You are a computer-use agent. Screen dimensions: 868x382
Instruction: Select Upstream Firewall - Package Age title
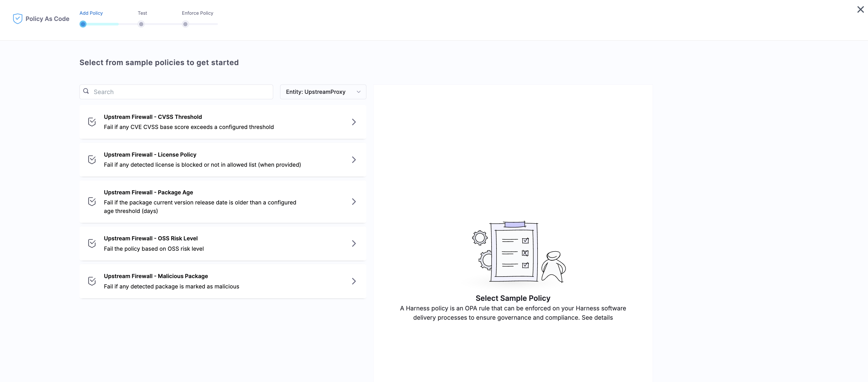[148, 192]
